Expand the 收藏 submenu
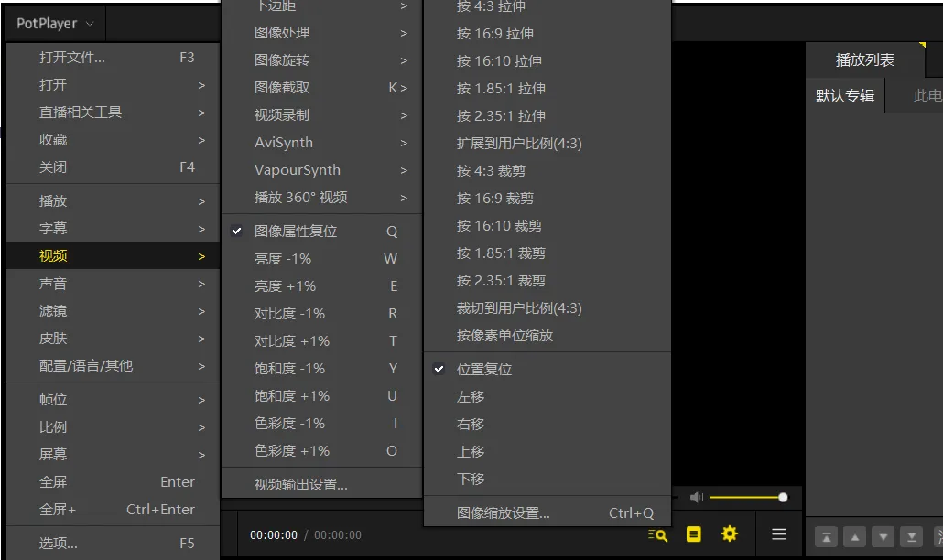Image resolution: width=943 pixels, height=560 pixels. [113, 140]
